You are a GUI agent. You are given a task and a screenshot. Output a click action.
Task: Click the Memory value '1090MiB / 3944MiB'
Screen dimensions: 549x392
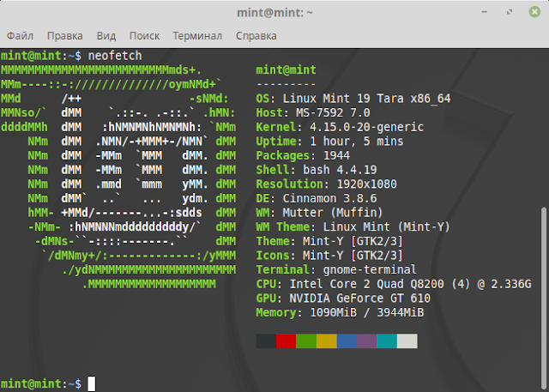coord(366,312)
